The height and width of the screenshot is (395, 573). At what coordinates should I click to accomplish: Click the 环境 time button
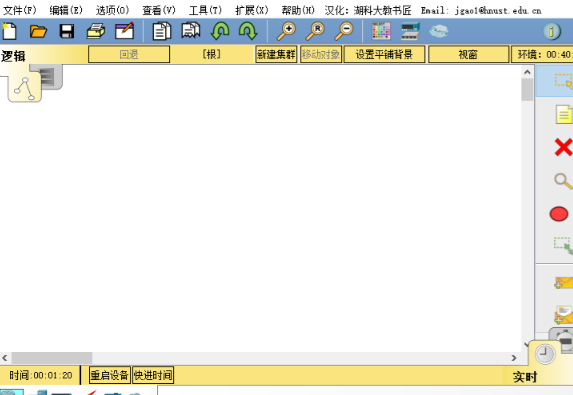pos(542,54)
